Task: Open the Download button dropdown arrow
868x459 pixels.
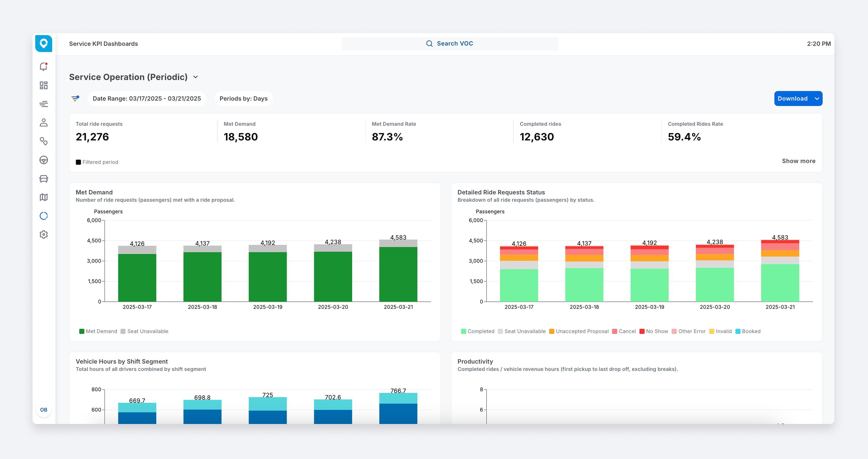Action: (817, 99)
